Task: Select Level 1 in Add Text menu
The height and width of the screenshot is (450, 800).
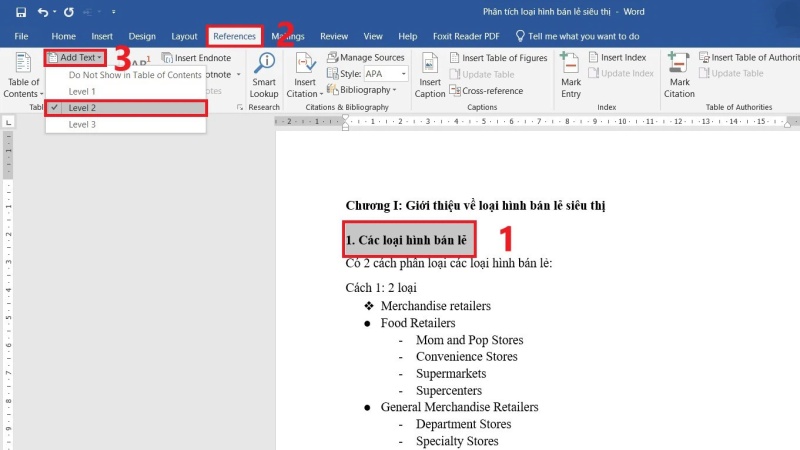Action: (126, 91)
